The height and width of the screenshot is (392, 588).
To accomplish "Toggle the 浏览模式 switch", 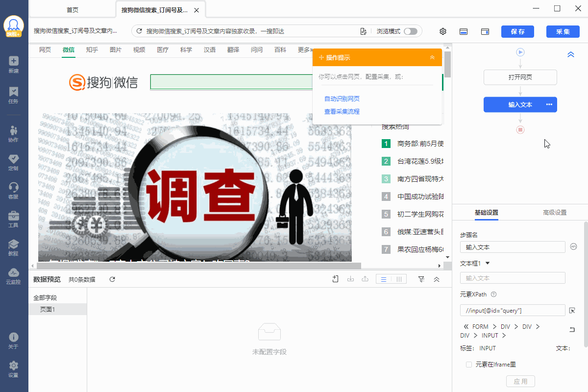I will point(411,31).
